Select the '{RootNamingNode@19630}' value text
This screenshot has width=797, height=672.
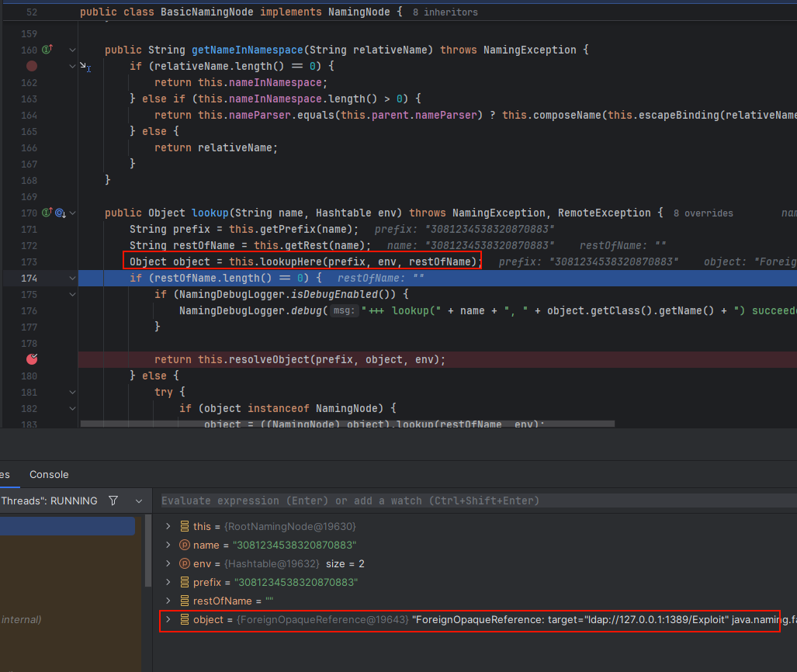289,527
